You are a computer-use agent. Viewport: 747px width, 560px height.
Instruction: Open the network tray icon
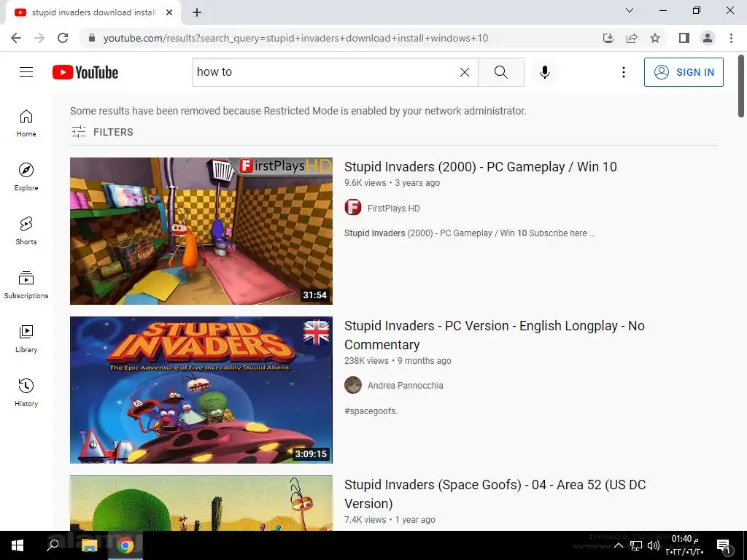(x=636, y=545)
